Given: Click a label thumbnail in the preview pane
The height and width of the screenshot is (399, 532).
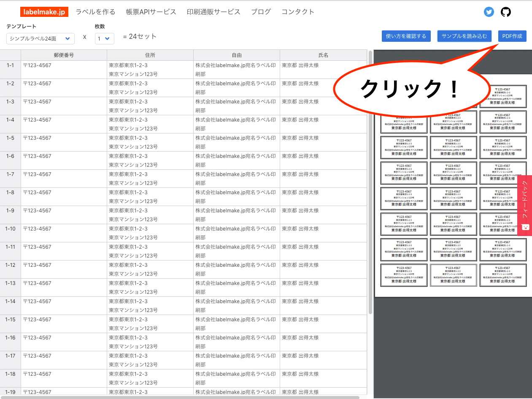Looking at the screenshot, I should point(404,147).
